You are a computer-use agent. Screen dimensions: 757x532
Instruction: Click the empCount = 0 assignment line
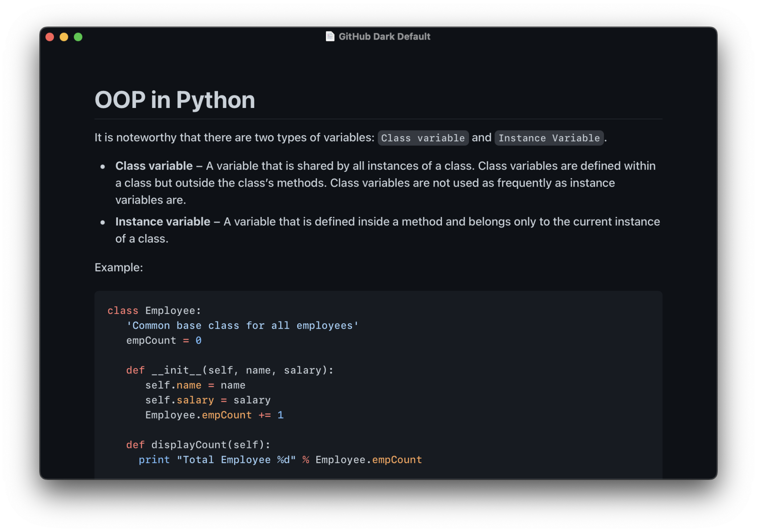tap(163, 340)
